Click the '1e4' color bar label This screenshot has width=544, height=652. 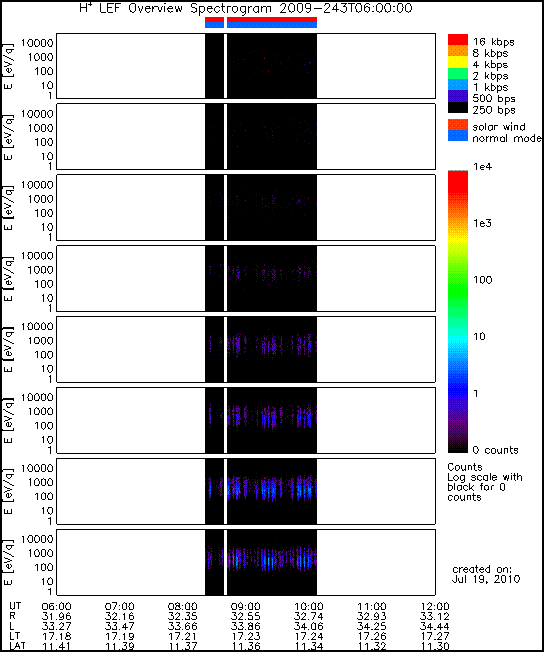(x=482, y=167)
